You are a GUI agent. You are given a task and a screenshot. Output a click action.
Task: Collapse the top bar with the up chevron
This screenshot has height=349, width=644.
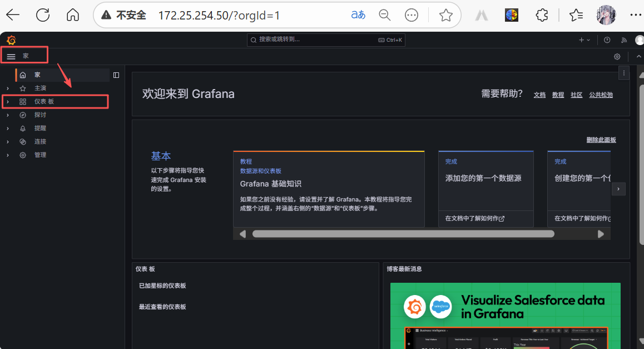coord(638,57)
